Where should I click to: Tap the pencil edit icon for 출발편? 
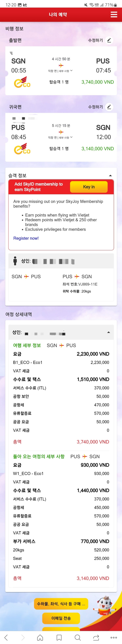tap(109, 40)
